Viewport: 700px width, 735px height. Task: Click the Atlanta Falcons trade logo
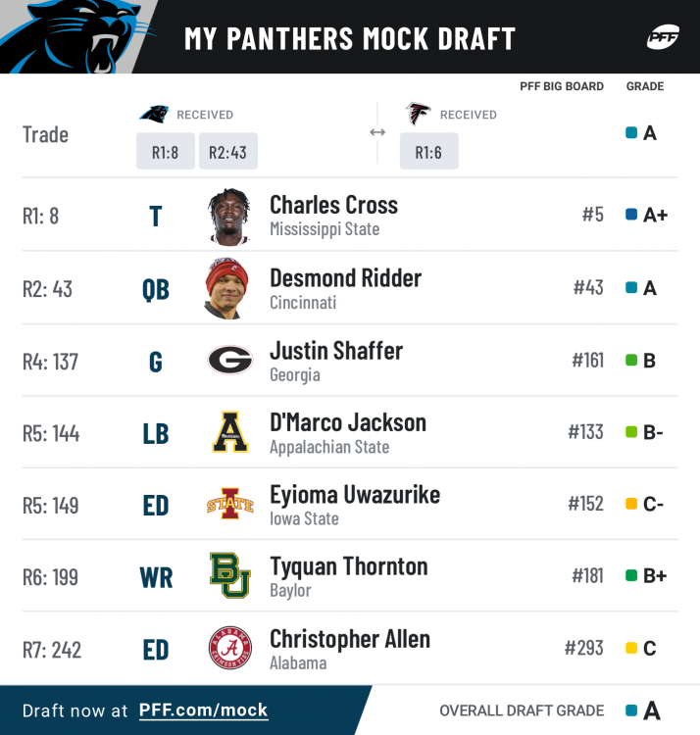[419, 114]
